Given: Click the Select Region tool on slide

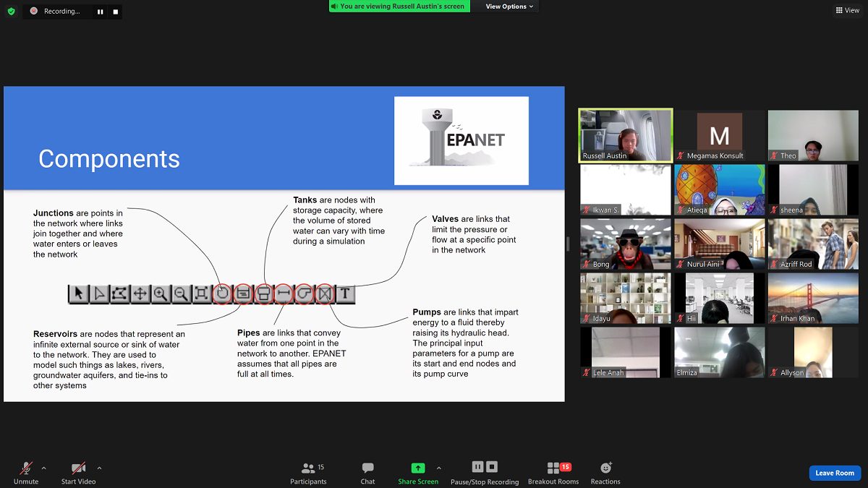Looking at the screenshot, I should pyautogui.click(x=119, y=294).
